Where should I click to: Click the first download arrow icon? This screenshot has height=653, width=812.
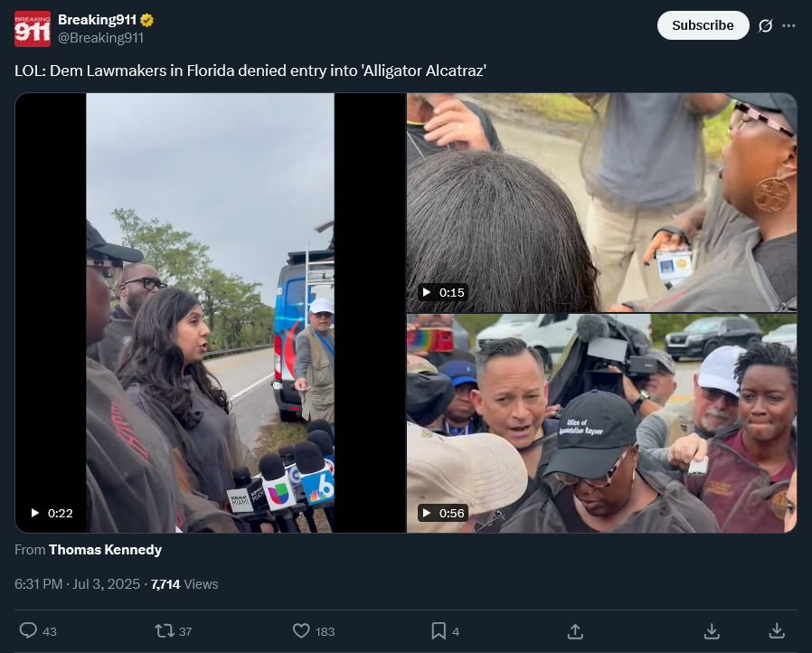(712, 630)
